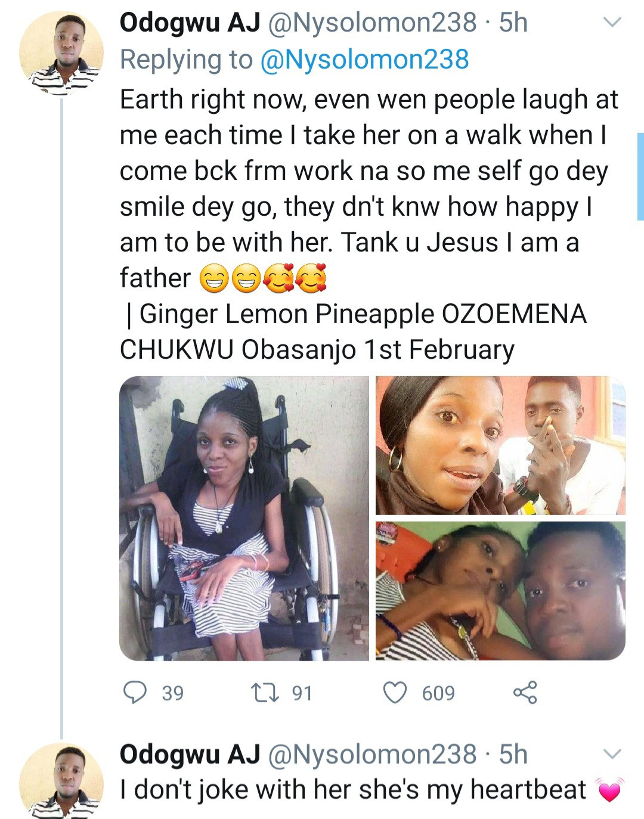Tap the reply speech bubble icon
Screen dimensions: 644x819
click(x=135, y=693)
